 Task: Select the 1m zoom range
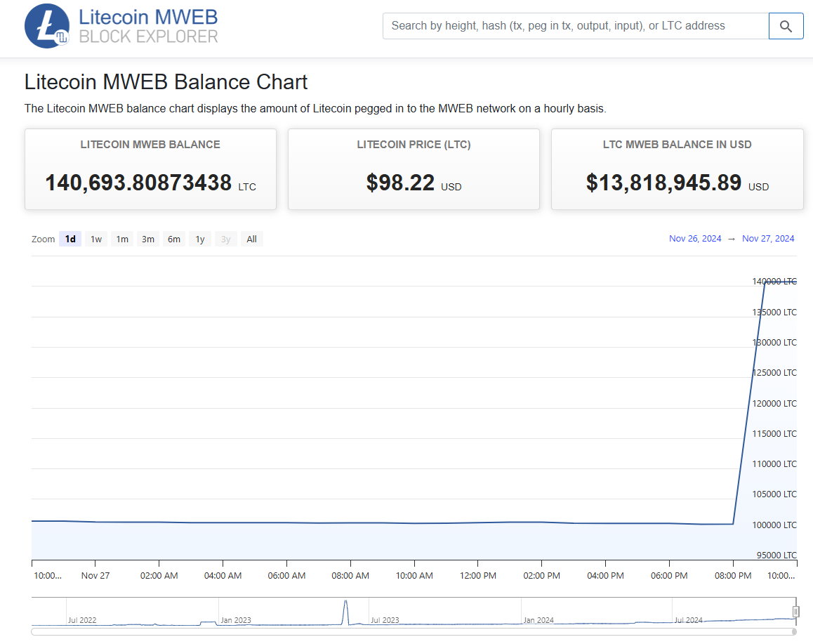[x=122, y=239]
